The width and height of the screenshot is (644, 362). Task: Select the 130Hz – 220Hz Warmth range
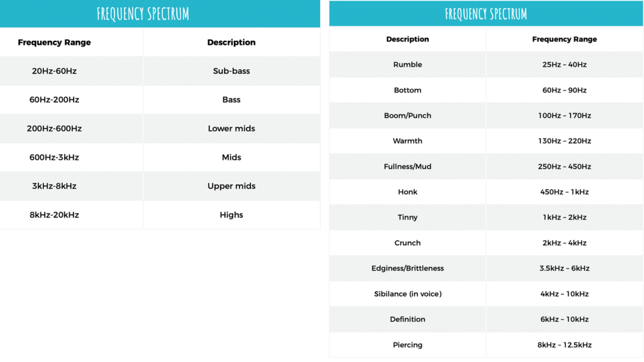[564, 141]
